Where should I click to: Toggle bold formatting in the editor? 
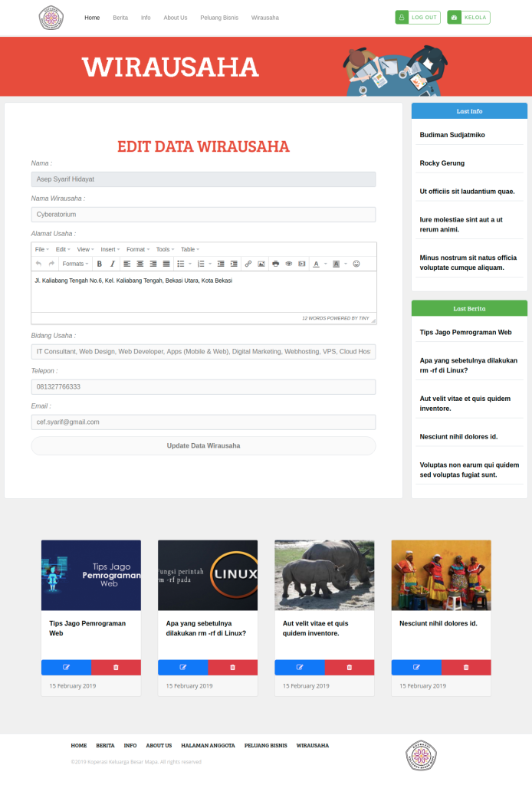click(x=99, y=264)
